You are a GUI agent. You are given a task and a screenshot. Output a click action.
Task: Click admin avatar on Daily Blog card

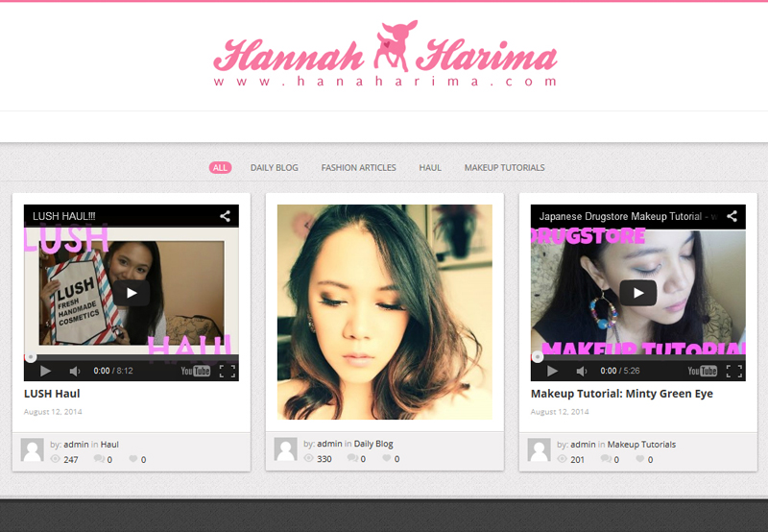(285, 449)
